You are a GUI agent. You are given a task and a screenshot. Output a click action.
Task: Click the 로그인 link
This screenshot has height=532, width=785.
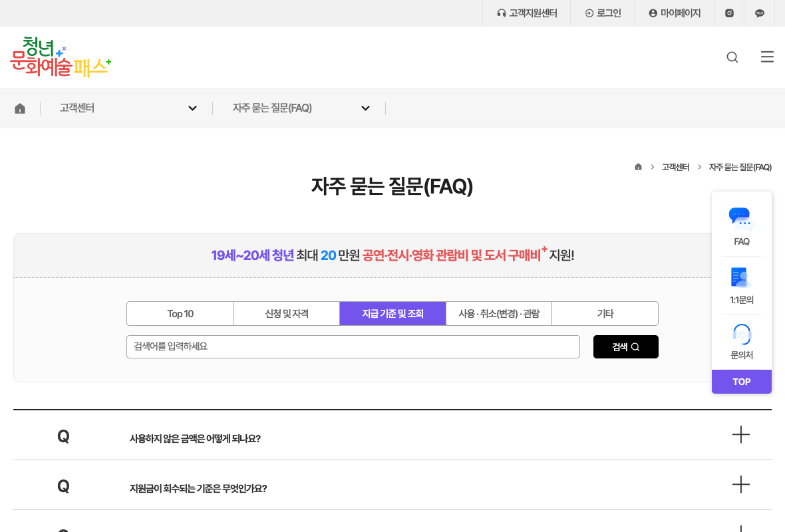tap(603, 13)
